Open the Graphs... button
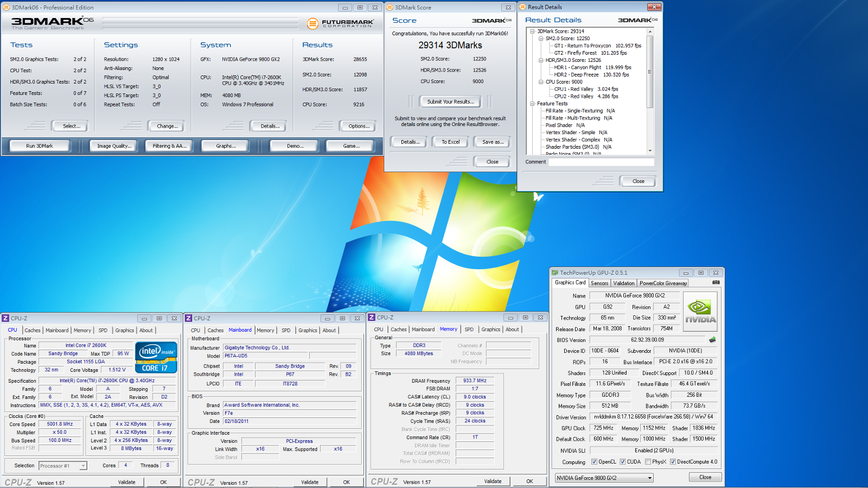Image resolution: width=868 pixels, height=488 pixels. (x=226, y=146)
